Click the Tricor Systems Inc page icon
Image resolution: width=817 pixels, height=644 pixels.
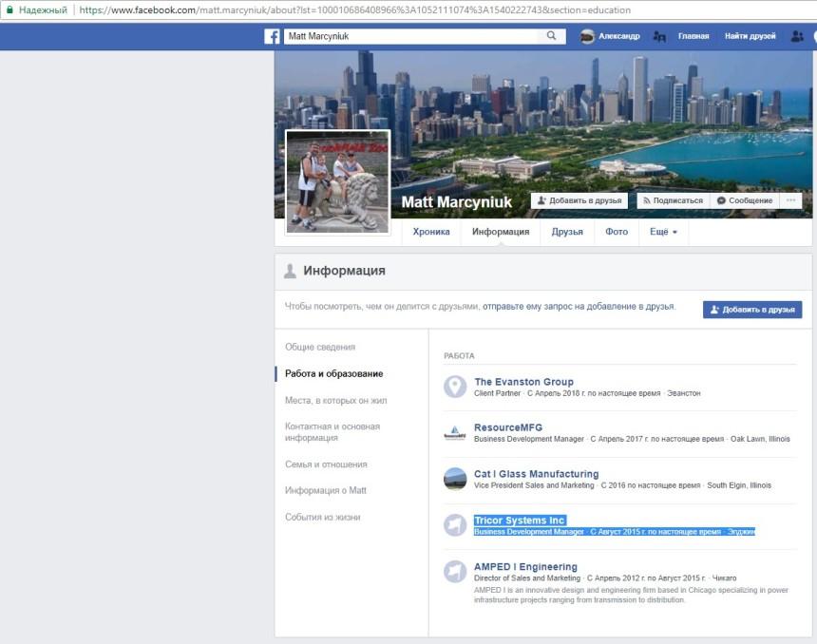coord(455,525)
